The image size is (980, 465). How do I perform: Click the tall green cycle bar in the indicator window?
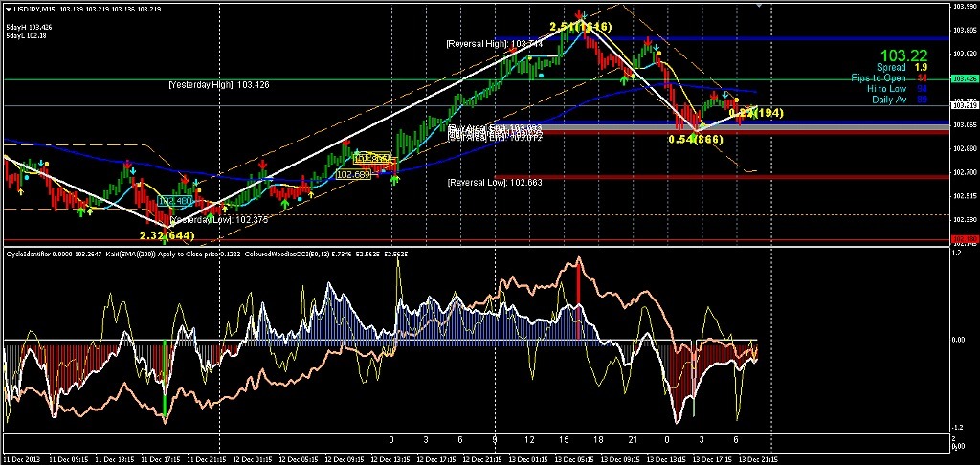click(x=165, y=379)
